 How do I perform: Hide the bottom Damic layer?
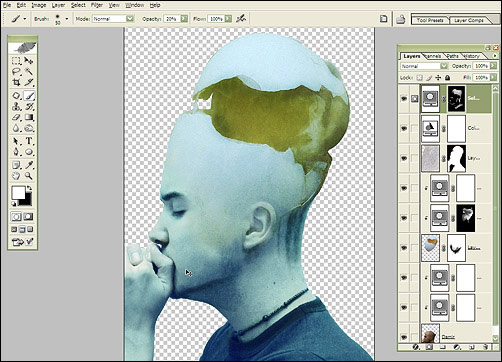pyautogui.click(x=404, y=336)
